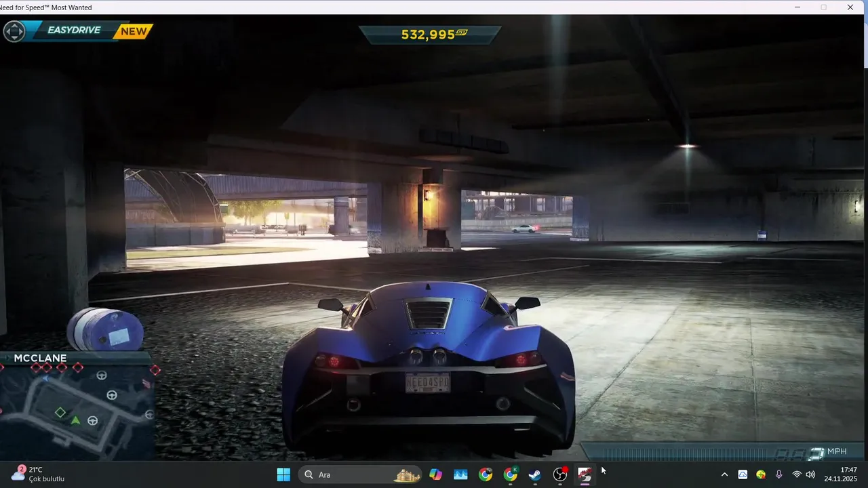
Task: Expand the hidden system tray icons chevron
Action: click(x=724, y=474)
